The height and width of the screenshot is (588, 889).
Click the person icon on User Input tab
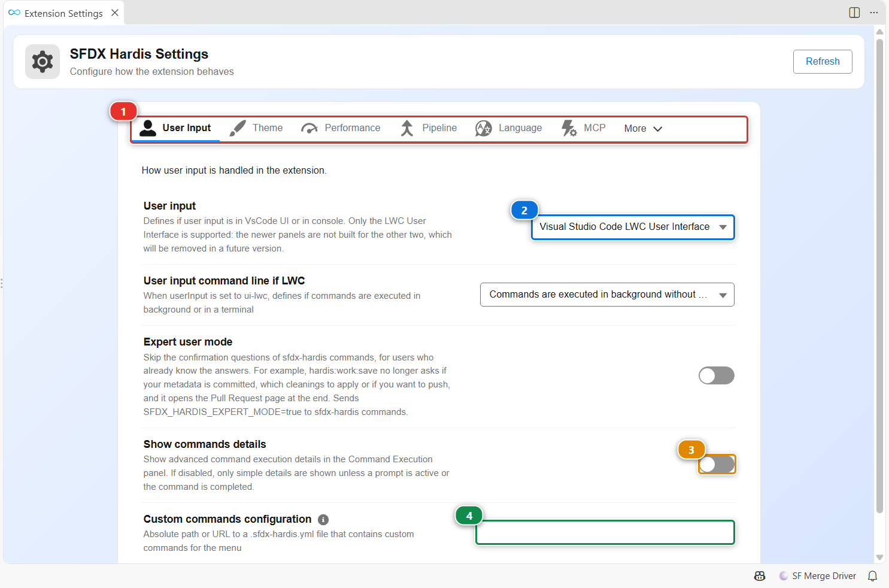point(148,128)
